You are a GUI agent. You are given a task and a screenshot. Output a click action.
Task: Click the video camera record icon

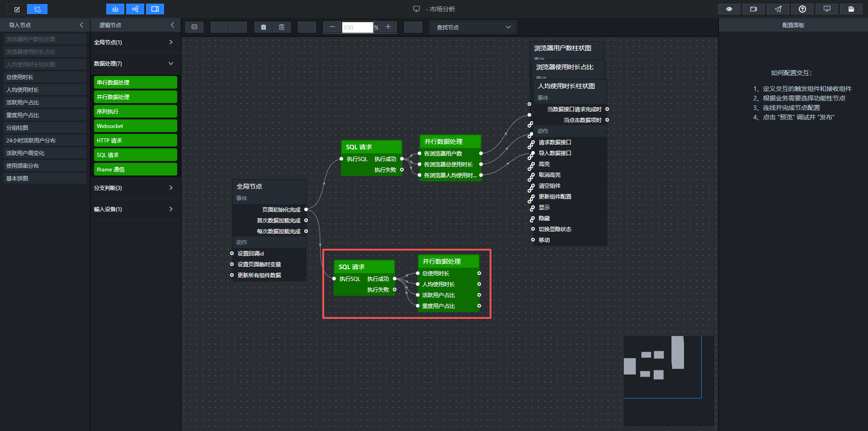[x=754, y=9]
